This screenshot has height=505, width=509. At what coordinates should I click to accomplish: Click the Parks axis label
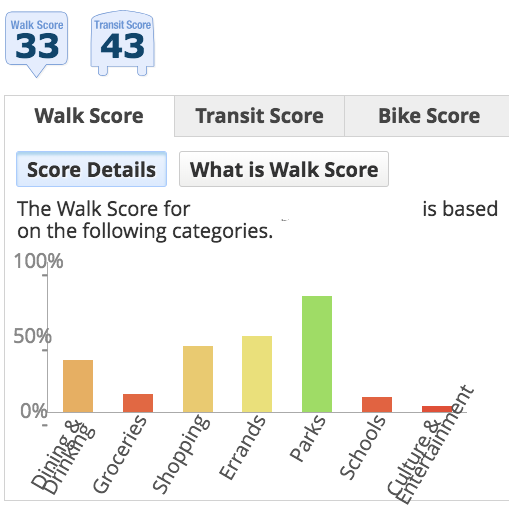click(307, 438)
